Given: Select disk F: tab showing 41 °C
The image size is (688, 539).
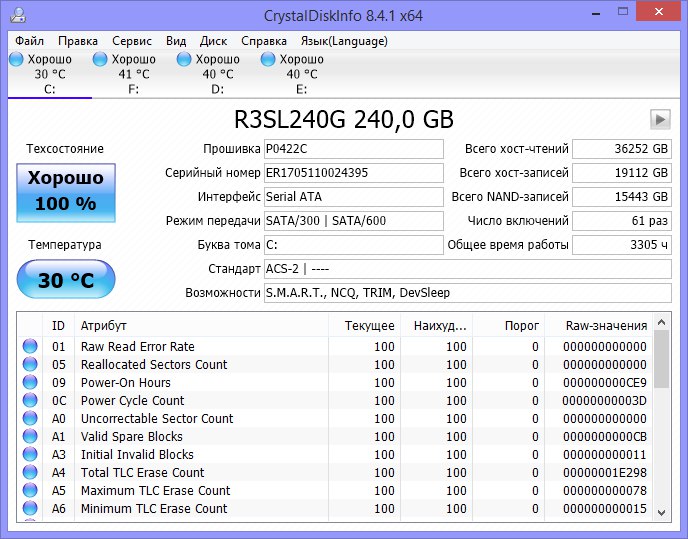Looking at the screenshot, I should pos(133,74).
